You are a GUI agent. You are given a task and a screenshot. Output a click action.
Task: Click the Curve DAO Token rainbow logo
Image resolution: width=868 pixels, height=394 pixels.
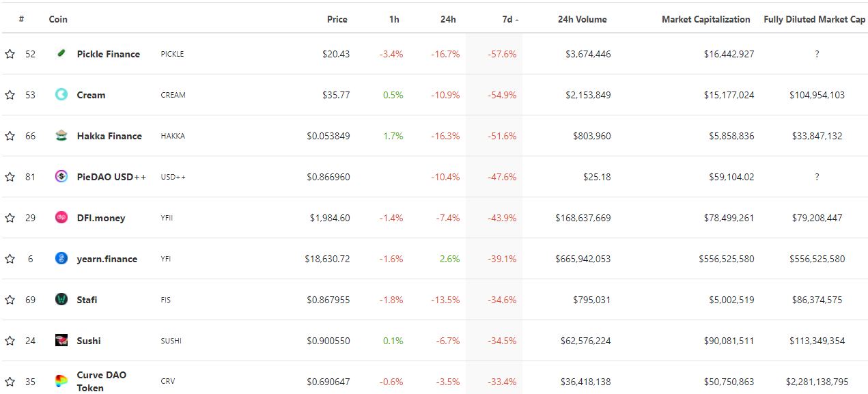(x=61, y=381)
